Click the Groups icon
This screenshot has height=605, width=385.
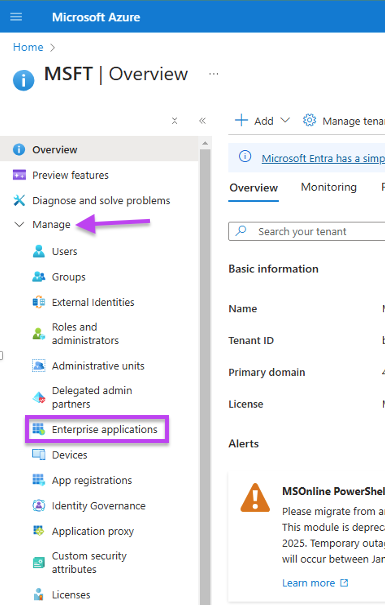coord(39,277)
